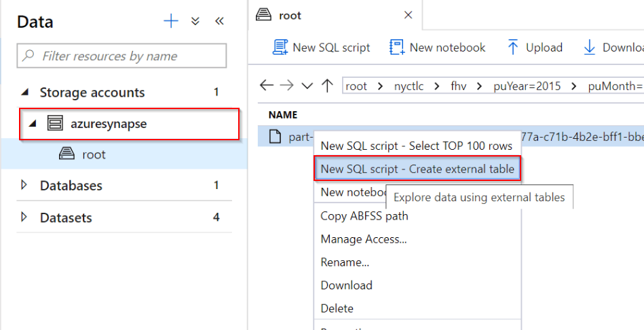This screenshot has width=644, height=330.
Task: Click the root container icon in tree
Action: [67, 154]
